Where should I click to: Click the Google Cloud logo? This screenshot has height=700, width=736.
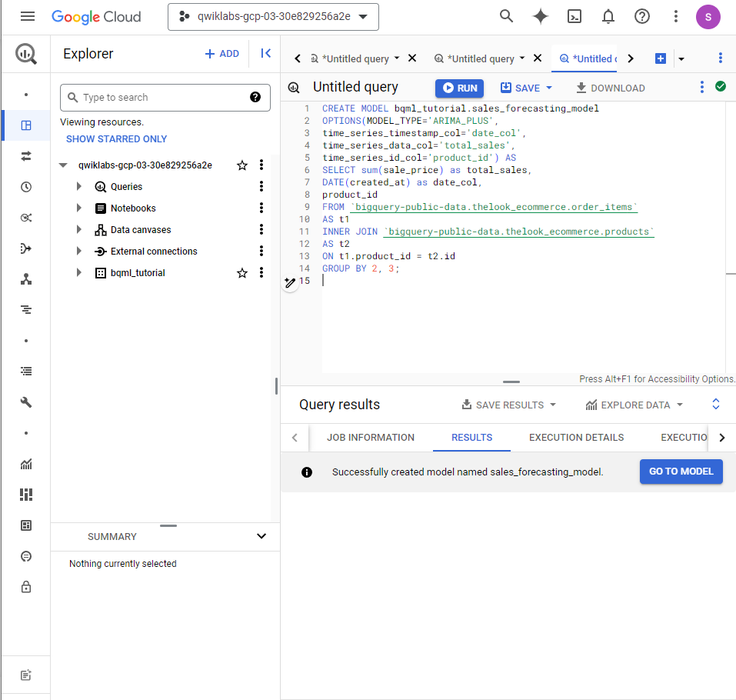tap(96, 17)
